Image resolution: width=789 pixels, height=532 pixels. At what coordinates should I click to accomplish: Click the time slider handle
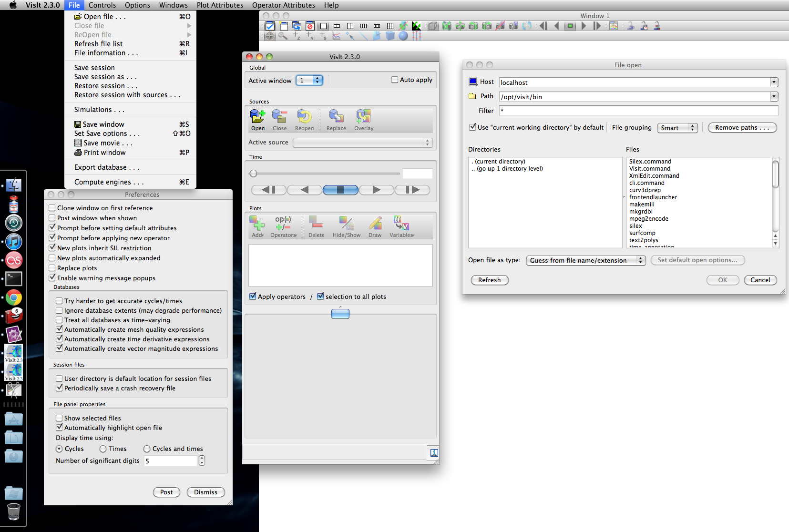(x=253, y=174)
